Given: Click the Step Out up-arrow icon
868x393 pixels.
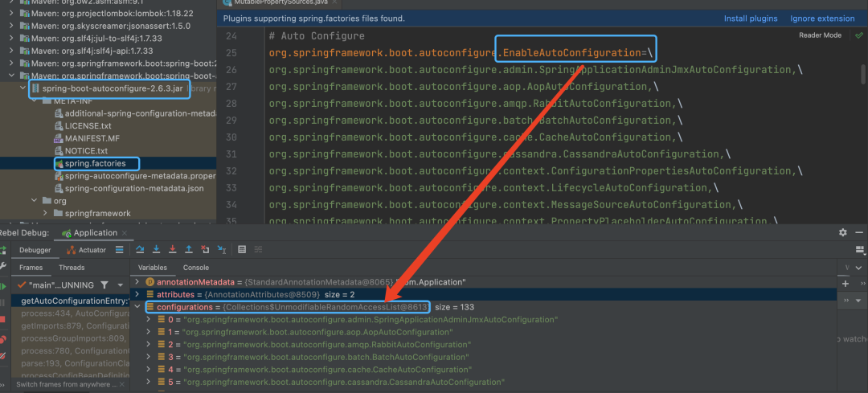Looking at the screenshot, I should tap(189, 250).
